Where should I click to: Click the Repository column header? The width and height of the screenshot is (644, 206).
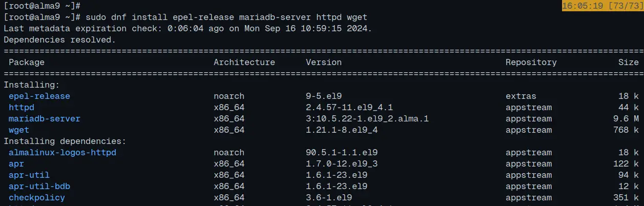pos(531,63)
